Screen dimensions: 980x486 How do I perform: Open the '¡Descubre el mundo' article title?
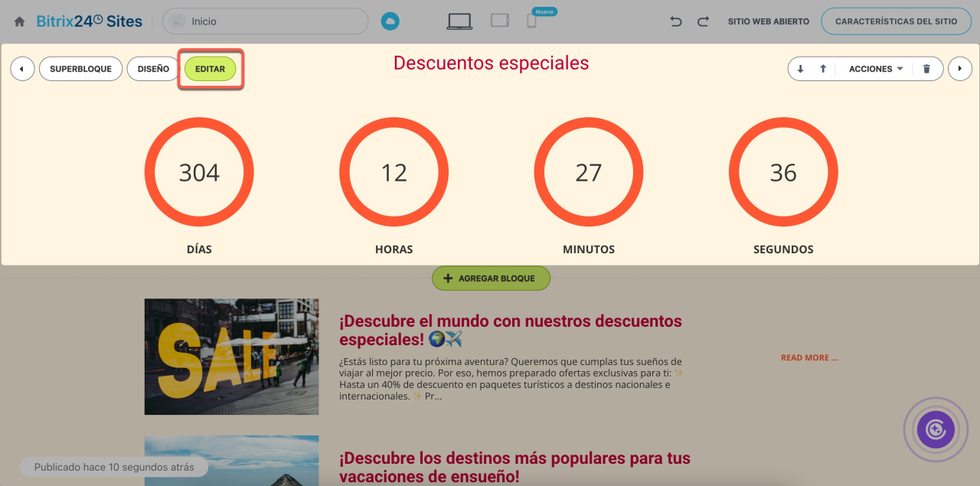tap(511, 330)
